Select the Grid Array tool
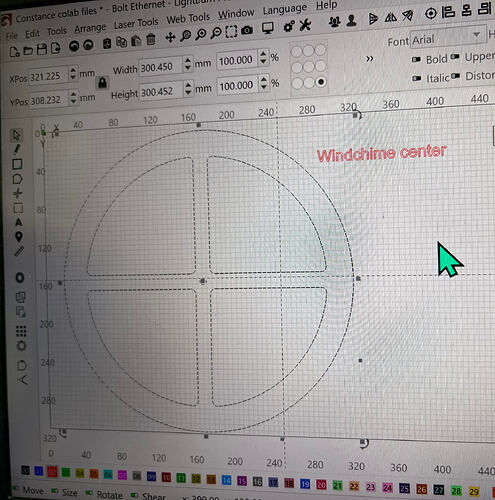This screenshot has height=500, width=495. point(21,331)
